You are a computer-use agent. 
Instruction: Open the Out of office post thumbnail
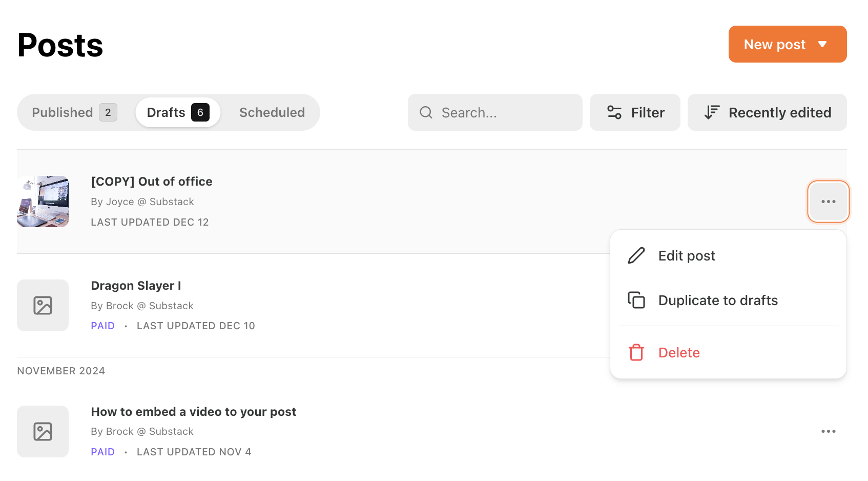tap(43, 202)
